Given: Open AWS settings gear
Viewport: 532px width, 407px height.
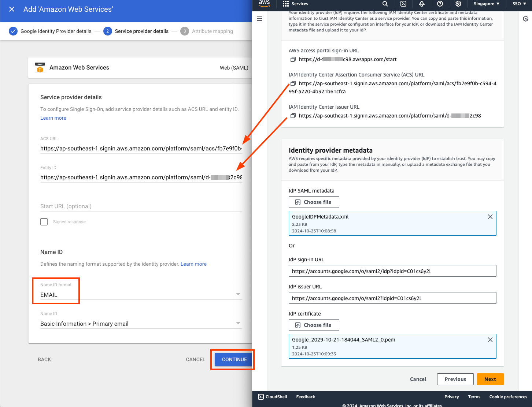Looking at the screenshot, I should point(458,4).
